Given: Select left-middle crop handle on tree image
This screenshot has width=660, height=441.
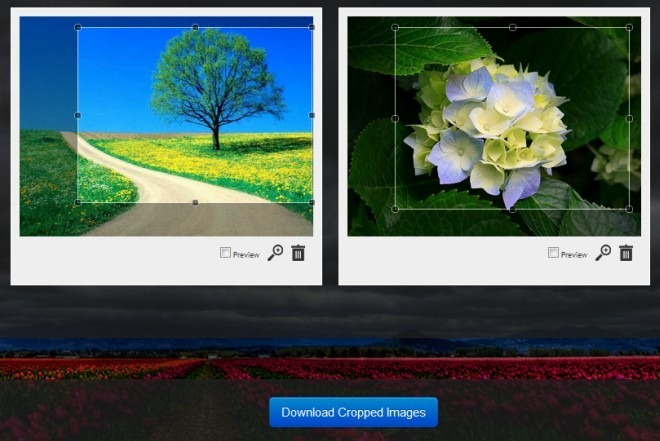Looking at the screenshot, I should [x=77, y=115].
